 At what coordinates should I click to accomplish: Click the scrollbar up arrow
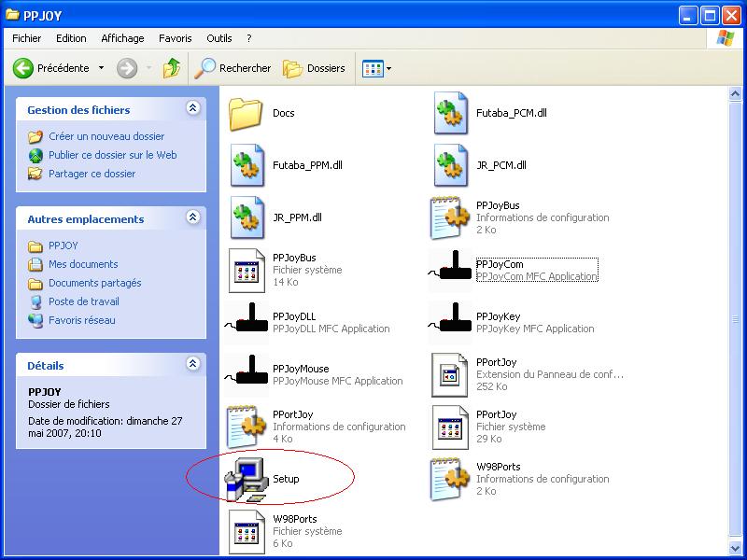(735, 94)
